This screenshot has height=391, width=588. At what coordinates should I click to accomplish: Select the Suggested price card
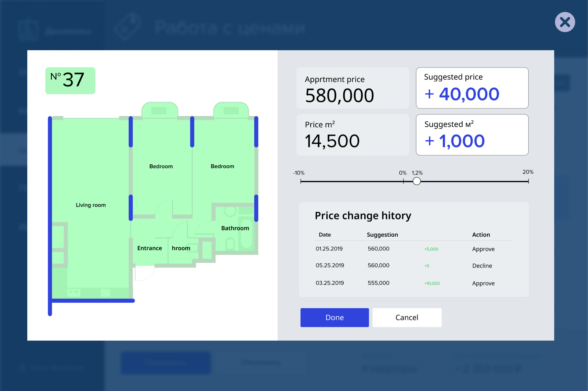click(x=472, y=88)
